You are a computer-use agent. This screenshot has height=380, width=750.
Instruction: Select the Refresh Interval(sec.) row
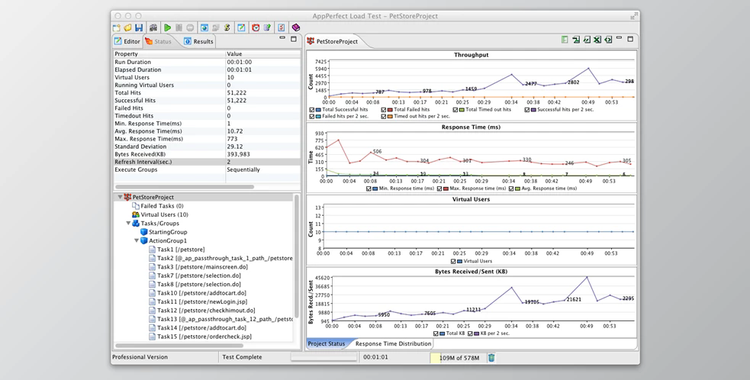click(207, 162)
